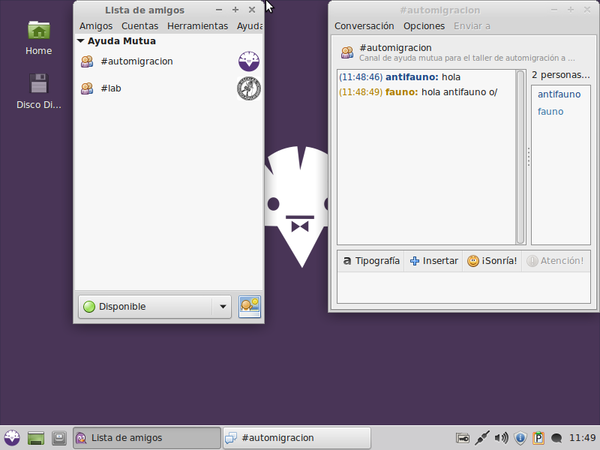Open the main menu launcher in the taskbar
The height and width of the screenshot is (450, 600).
click(x=11, y=438)
